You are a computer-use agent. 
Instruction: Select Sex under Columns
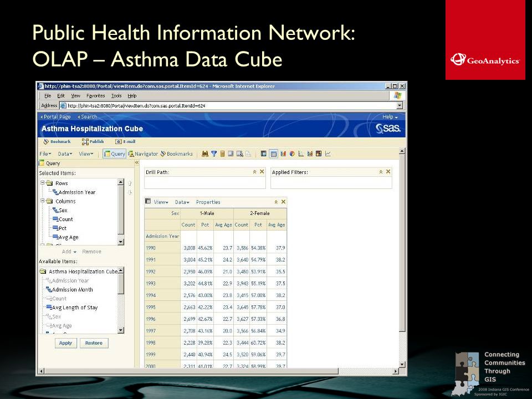tap(60, 210)
